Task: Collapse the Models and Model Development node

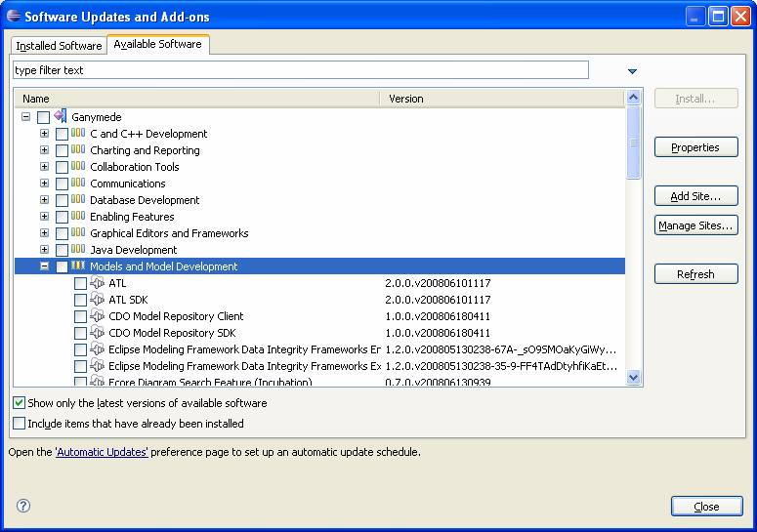Action: click(x=44, y=266)
